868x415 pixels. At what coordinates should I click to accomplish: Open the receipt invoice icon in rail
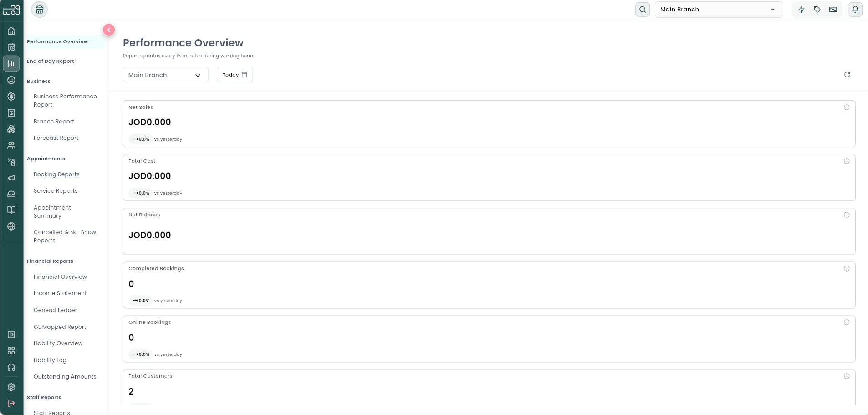tap(11, 113)
